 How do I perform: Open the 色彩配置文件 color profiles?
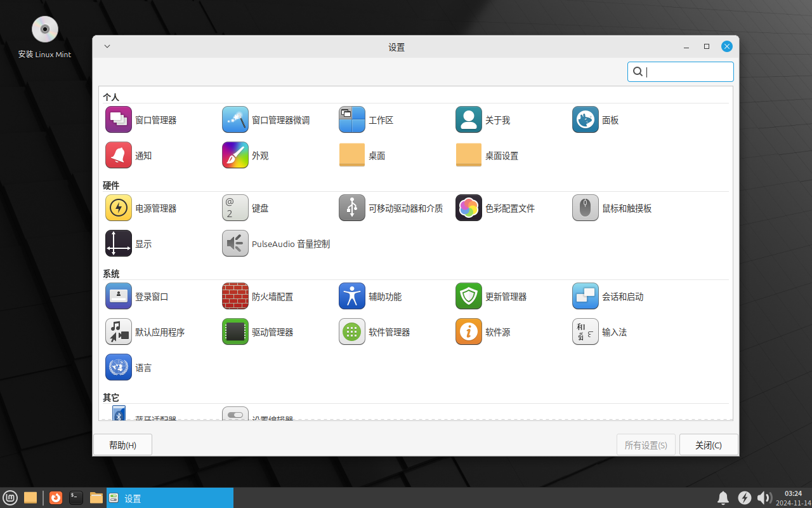pyautogui.click(x=495, y=208)
